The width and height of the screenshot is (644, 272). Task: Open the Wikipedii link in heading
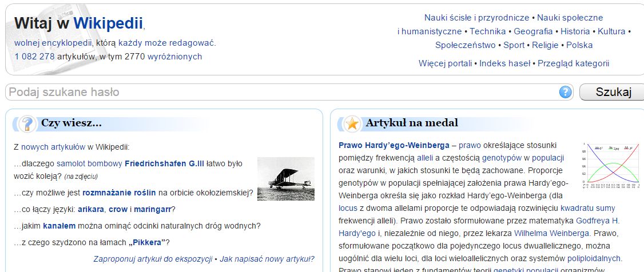coord(108,23)
